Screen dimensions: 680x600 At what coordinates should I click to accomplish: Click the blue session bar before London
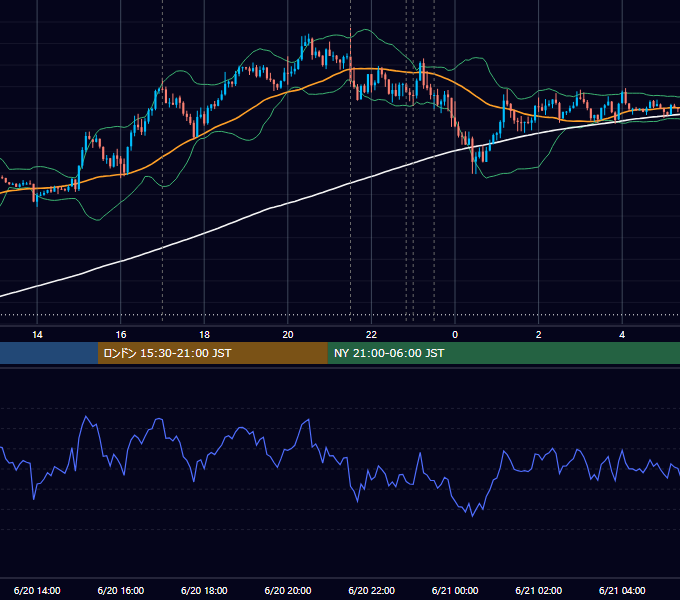click(x=49, y=353)
